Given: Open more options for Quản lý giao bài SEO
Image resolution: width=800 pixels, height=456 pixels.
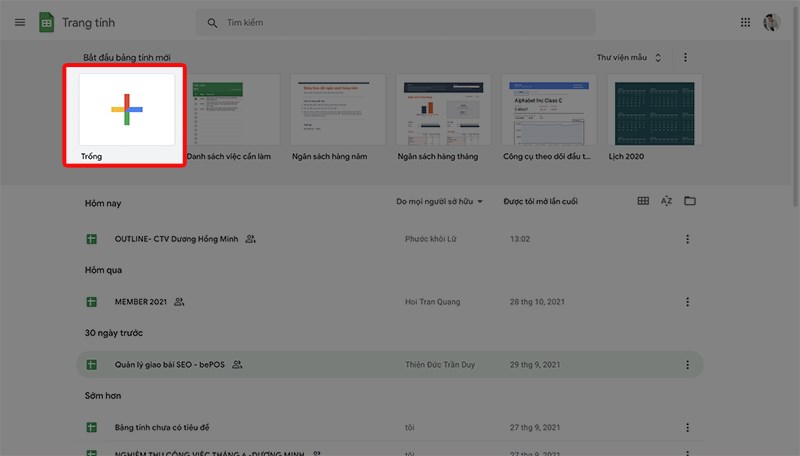Looking at the screenshot, I should pyautogui.click(x=687, y=365).
